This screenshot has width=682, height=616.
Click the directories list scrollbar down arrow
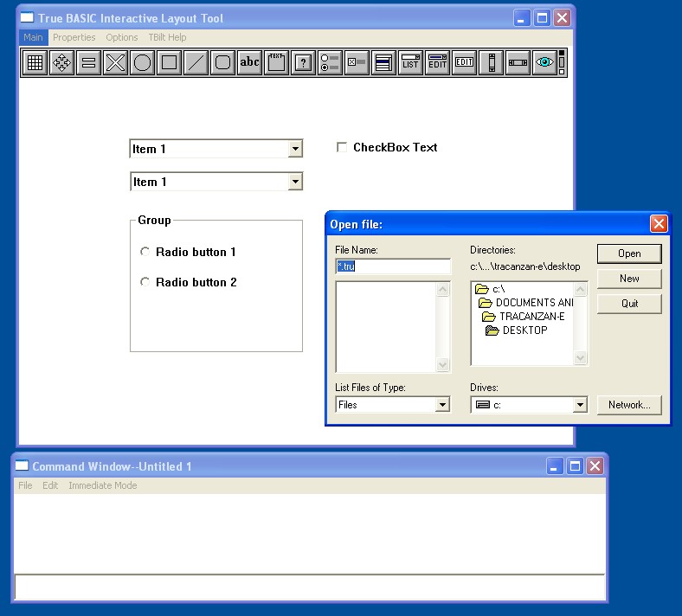(580, 358)
